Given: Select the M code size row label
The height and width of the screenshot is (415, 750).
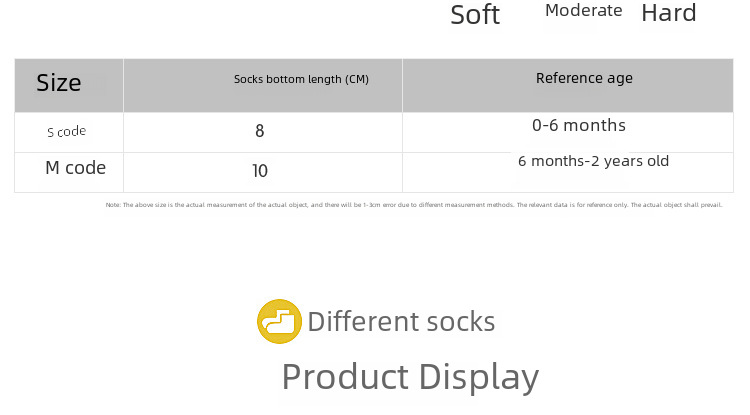Looking at the screenshot, I should click(x=75, y=168).
